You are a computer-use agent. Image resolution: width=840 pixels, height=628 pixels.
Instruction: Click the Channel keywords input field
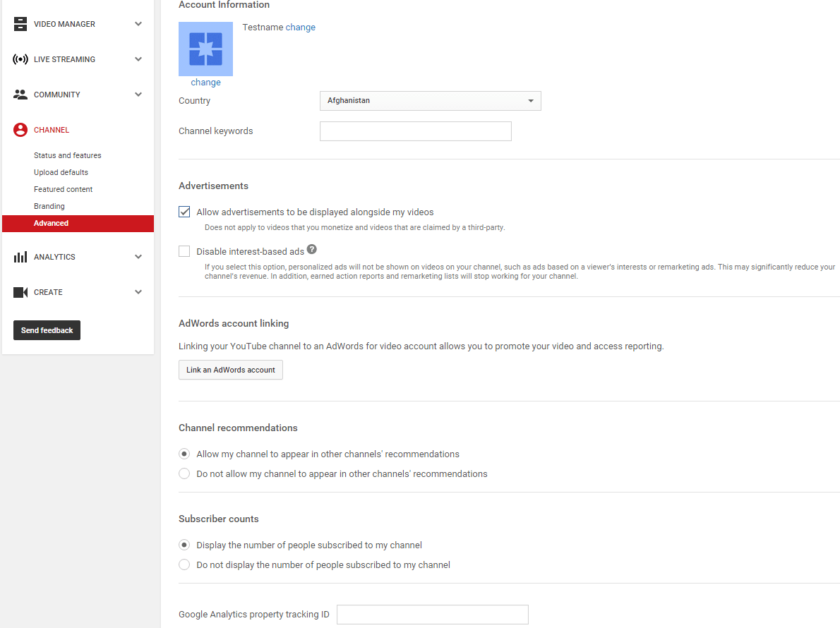pos(415,131)
